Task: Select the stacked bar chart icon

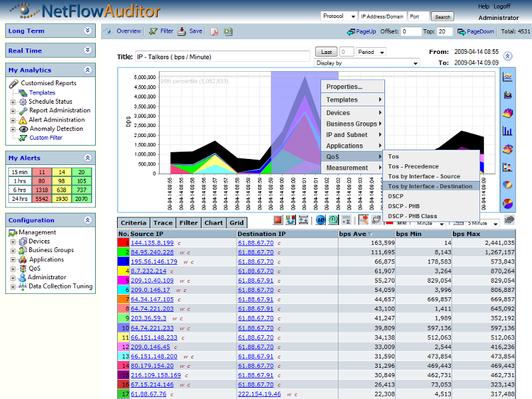Action: pos(507,167)
